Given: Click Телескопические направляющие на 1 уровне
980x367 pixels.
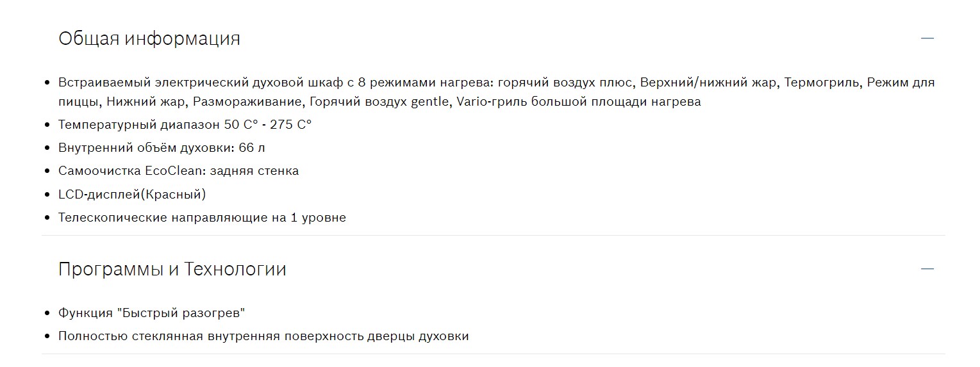Looking at the screenshot, I should pos(202,218).
